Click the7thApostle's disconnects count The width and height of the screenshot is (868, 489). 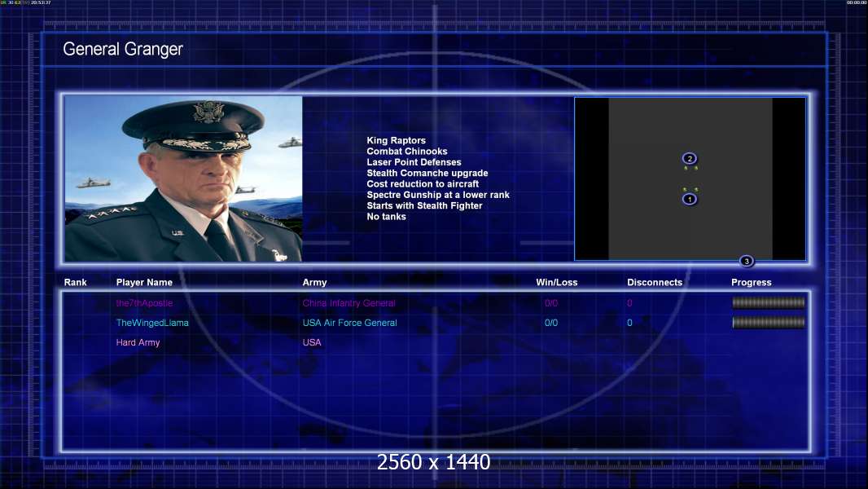(629, 303)
